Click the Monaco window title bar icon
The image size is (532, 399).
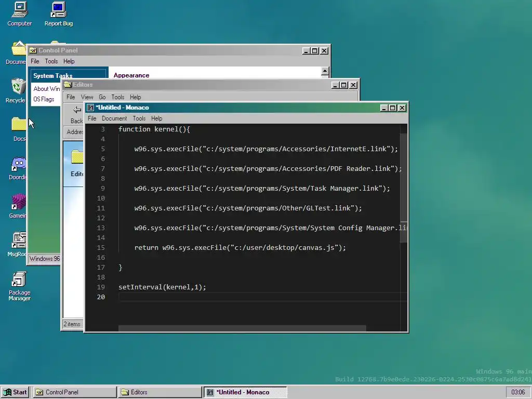coord(90,108)
